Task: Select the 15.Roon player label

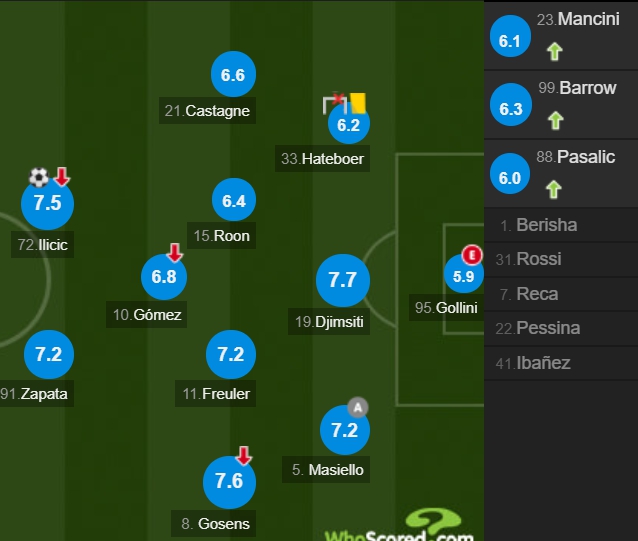Action: pyautogui.click(x=221, y=236)
